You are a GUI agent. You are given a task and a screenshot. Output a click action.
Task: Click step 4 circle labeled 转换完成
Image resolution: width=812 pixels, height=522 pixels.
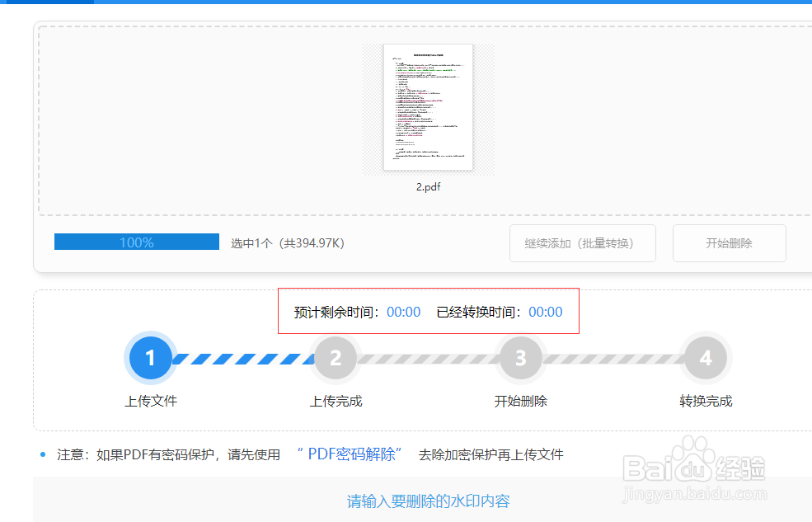click(705, 358)
